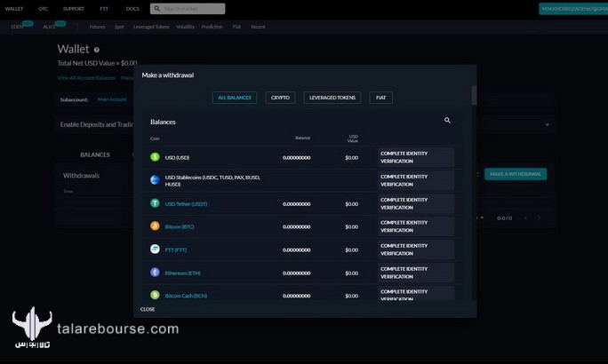608x364 pixels.
Task: Open the Bitcoin Cash (BCH) link
Action: 186,296
